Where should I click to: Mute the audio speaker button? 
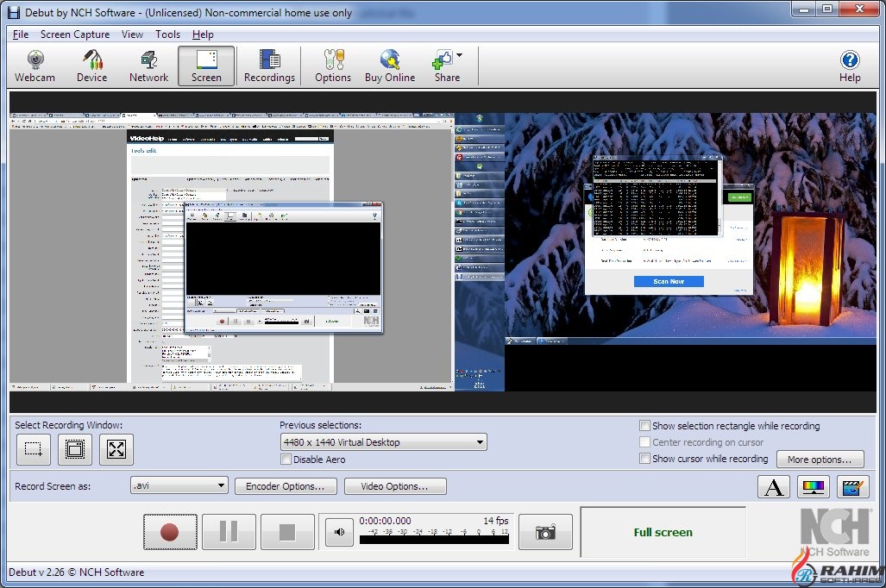339,533
